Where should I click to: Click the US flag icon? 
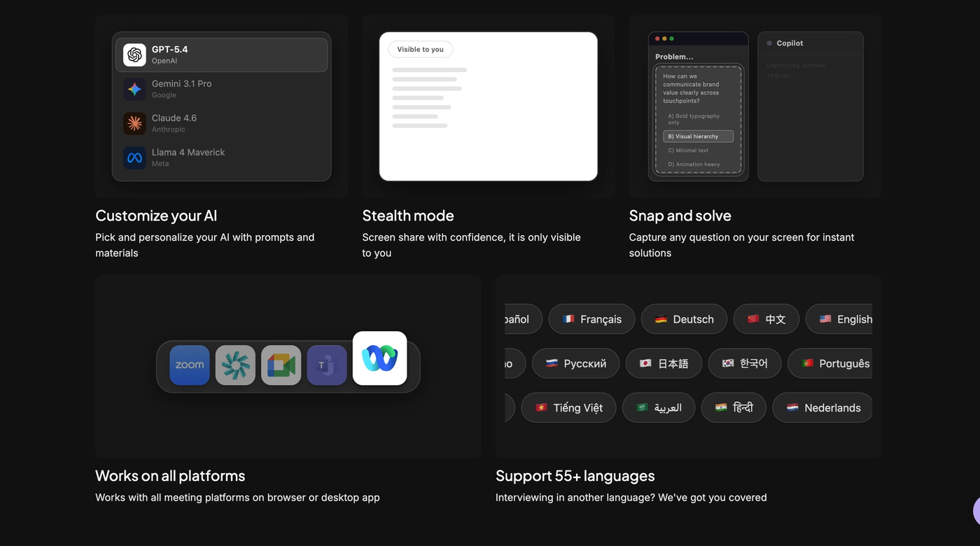[x=825, y=319]
